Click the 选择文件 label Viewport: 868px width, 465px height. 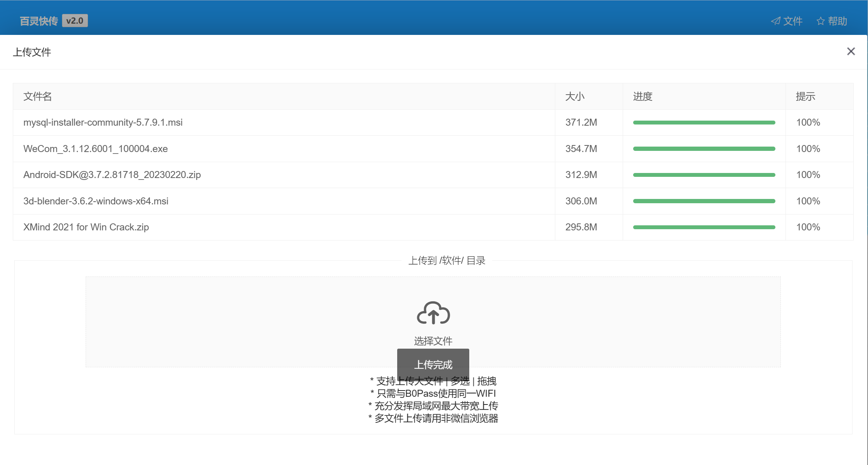coord(433,341)
